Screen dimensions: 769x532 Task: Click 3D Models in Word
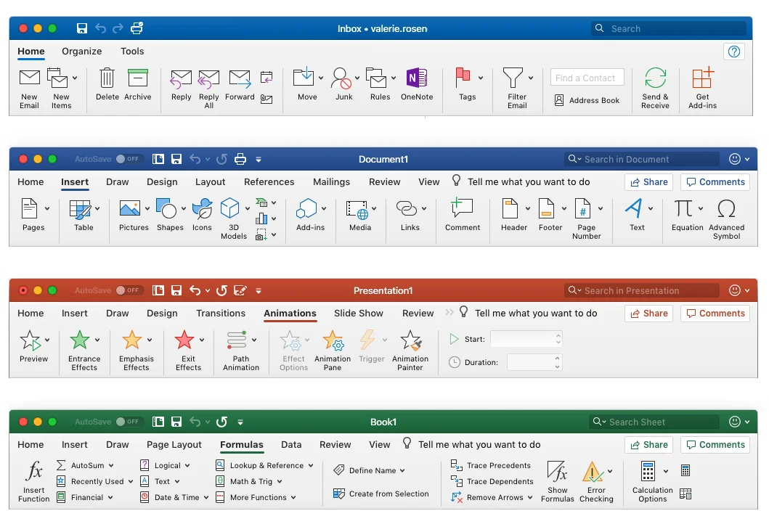tap(233, 218)
